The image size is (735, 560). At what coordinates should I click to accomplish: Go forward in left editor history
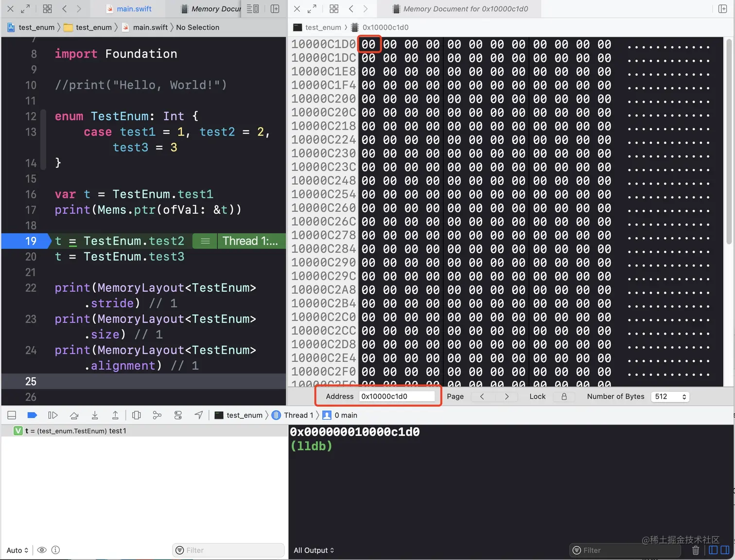79,9
